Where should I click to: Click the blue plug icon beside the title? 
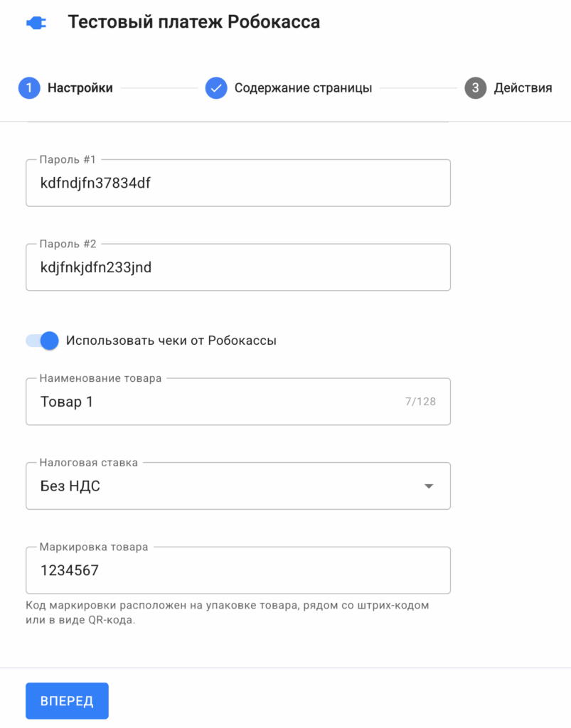coord(36,23)
